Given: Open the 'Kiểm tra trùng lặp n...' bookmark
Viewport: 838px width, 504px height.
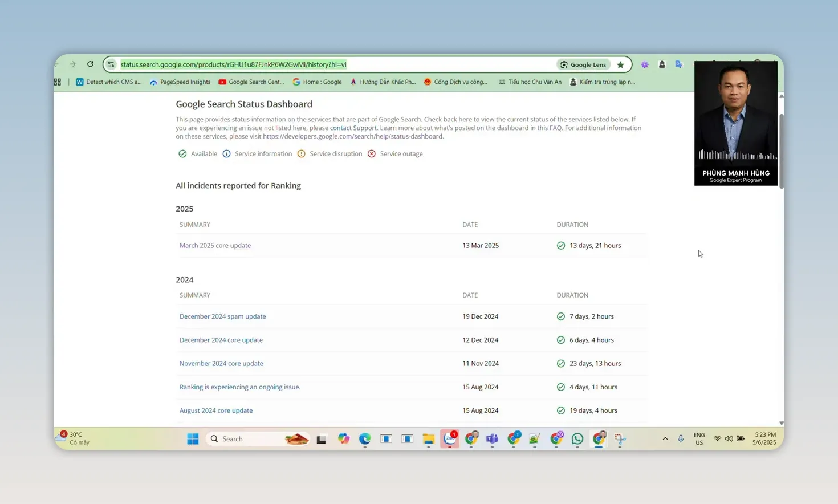Looking at the screenshot, I should pyautogui.click(x=603, y=82).
